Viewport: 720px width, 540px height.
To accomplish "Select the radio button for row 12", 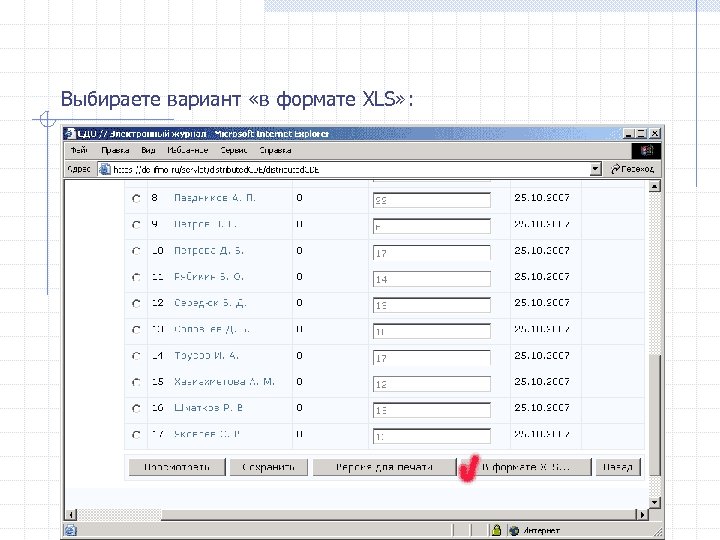I will coord(136,303).
